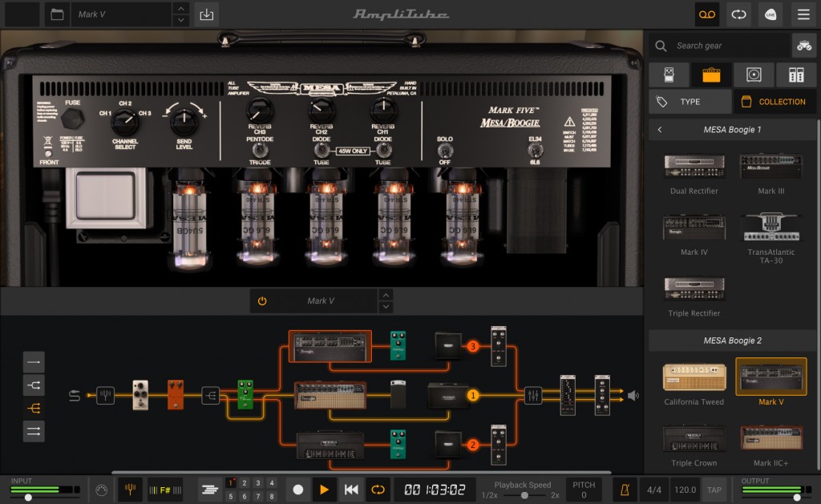Select the amplifier gear tab
The width and height of the screenshot is (821, 504).
tap(711, 75)
